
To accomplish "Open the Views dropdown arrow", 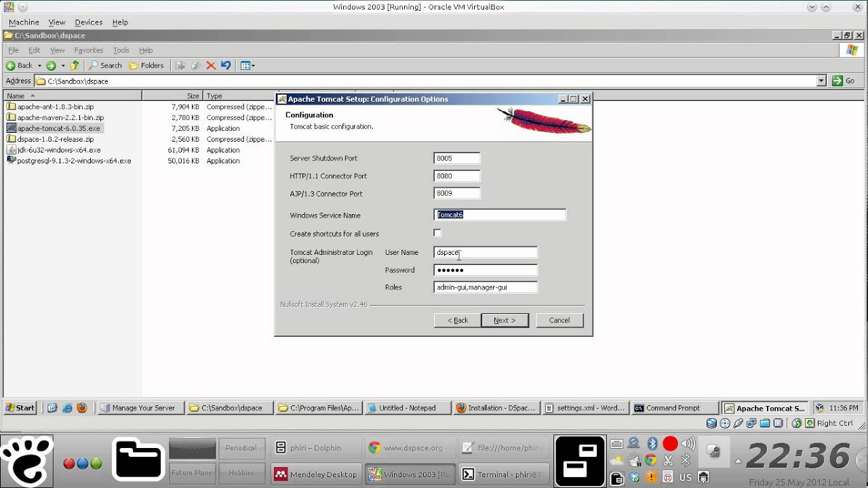I will pos(253,66).
